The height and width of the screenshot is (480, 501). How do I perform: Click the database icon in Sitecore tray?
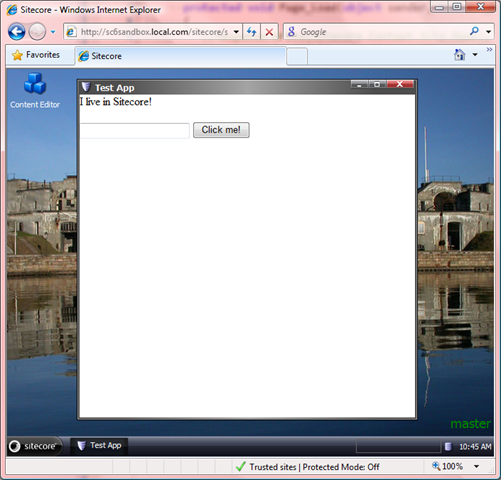pyautogui.click(x=448, y=447)
